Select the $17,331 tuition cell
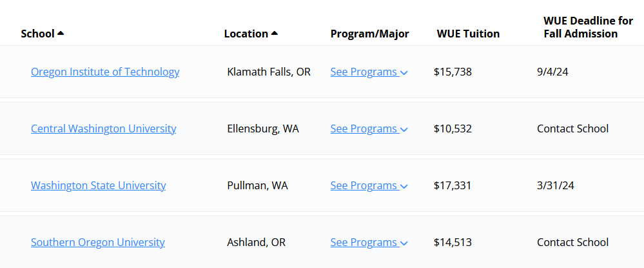The width and height of the screenshot is (644, 268). click(x=452, y=186)
